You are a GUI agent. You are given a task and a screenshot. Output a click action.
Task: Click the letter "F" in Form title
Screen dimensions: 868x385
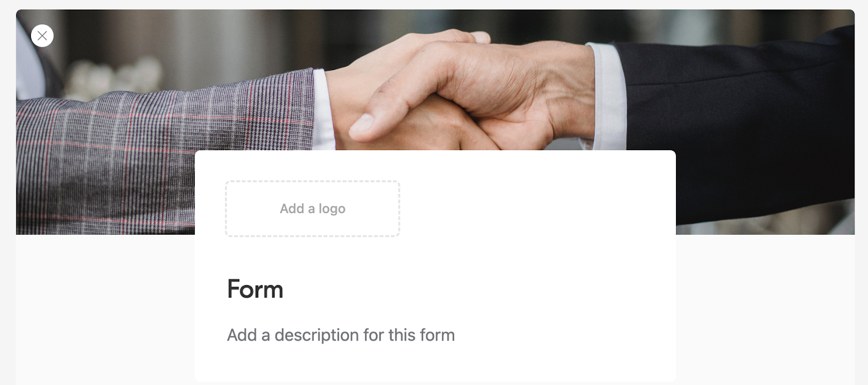(x=234, y=289)
